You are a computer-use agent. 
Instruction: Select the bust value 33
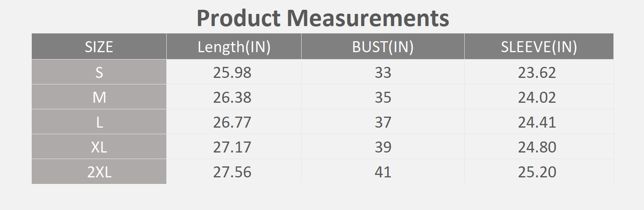[x=383, y=72]
